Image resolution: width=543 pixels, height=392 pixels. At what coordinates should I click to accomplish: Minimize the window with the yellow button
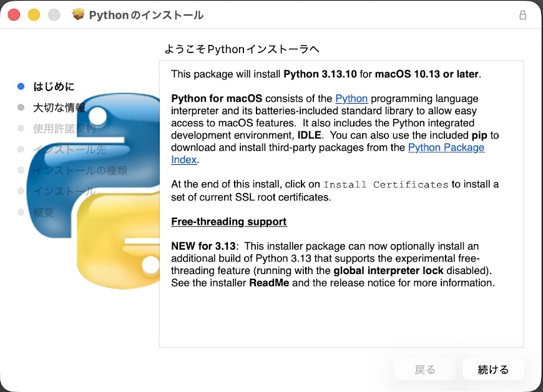click(x=34, y=15)
